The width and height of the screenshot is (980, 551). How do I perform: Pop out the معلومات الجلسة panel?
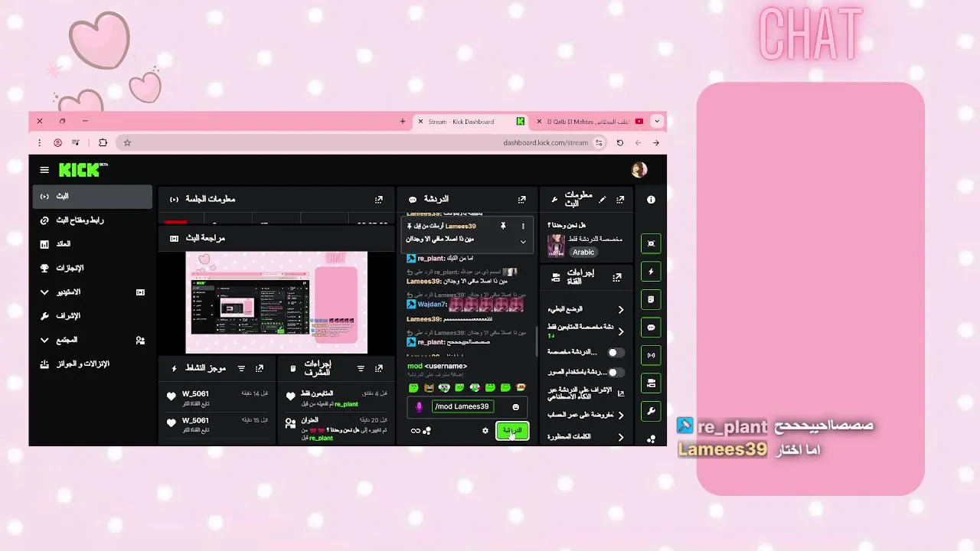(378, 199)
